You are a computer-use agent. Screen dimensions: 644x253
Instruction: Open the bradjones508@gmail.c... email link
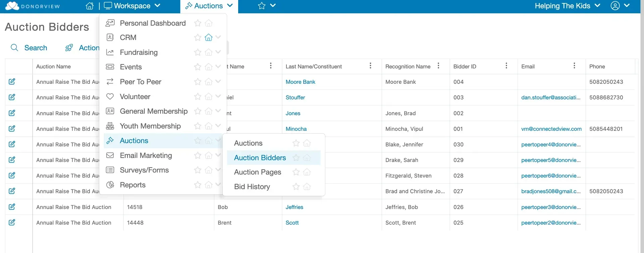point(551,191)
